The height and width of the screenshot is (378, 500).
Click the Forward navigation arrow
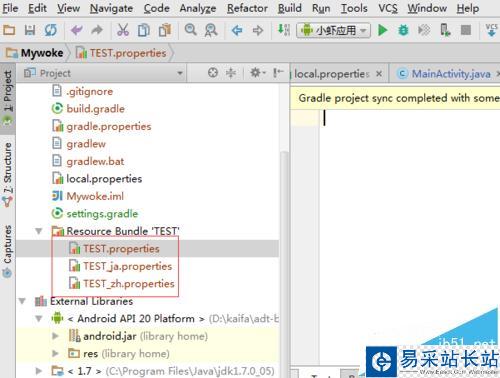258,31
